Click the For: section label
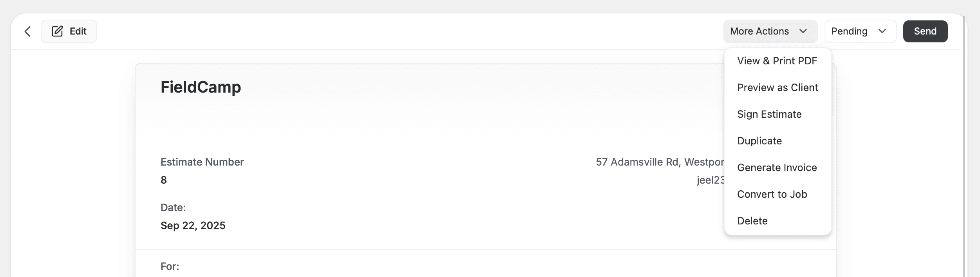 [x=170, y=266]
